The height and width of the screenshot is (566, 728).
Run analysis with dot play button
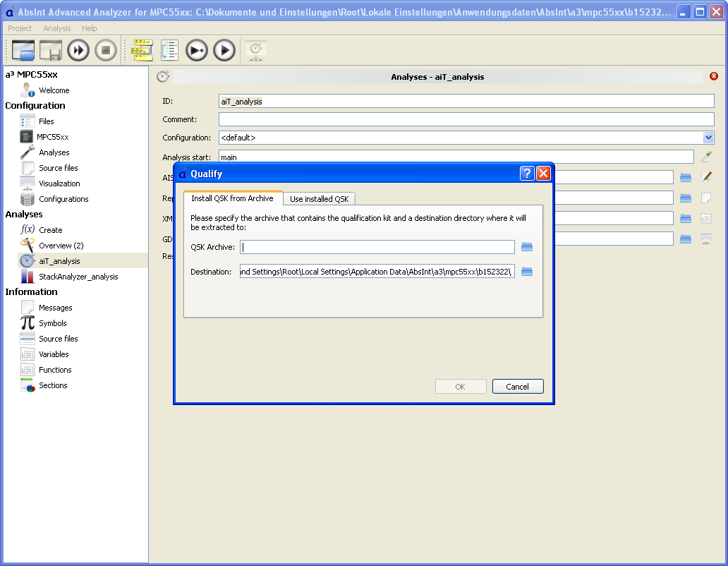tap(197, 50)
